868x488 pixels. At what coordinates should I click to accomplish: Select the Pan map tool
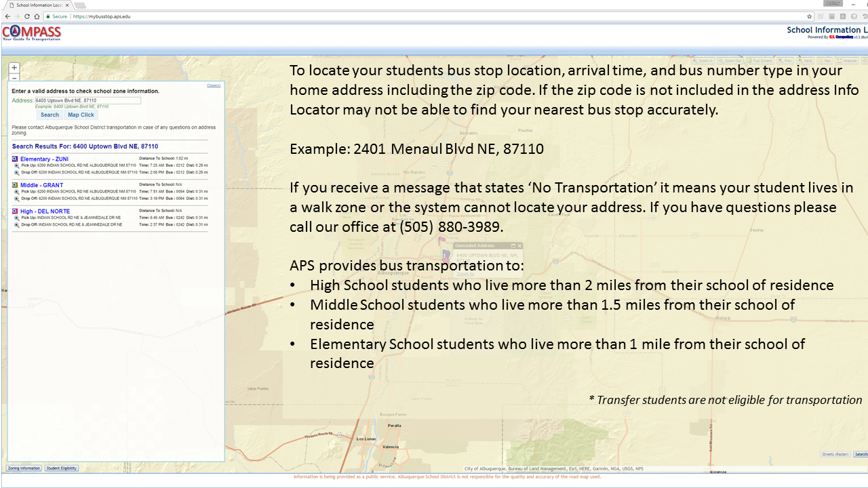click(826, 61)
